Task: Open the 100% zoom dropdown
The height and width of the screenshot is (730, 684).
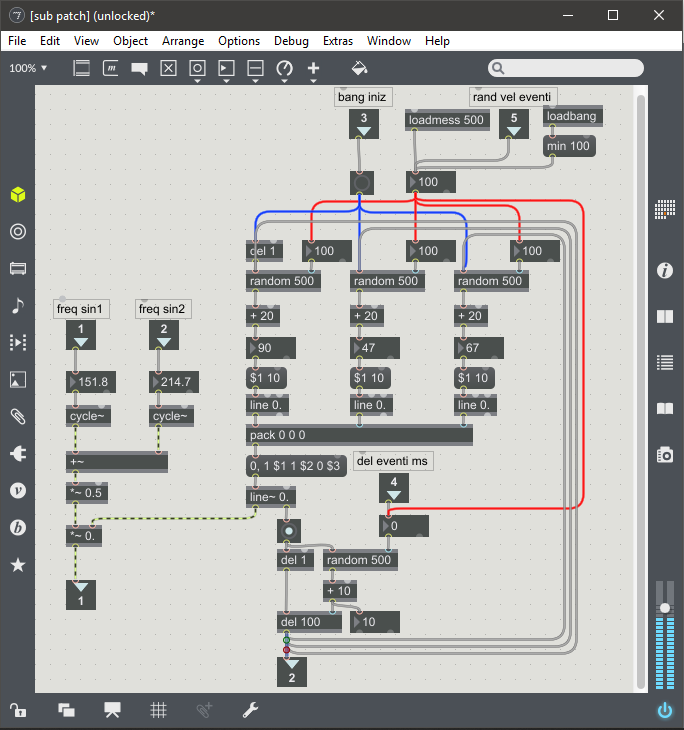Action: [28, 68]
